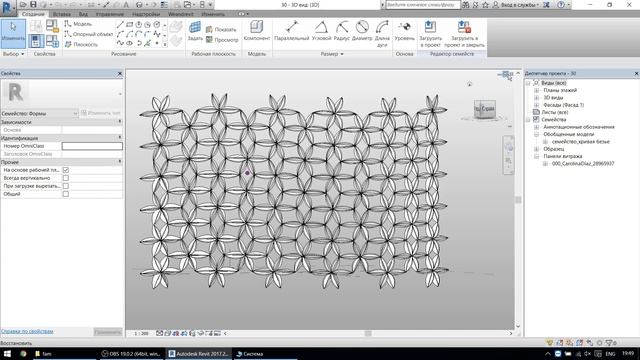The width and height of the screenshot is (640, 360).
Task: Click the Компонент tool
Action: (x=257, y=31)
